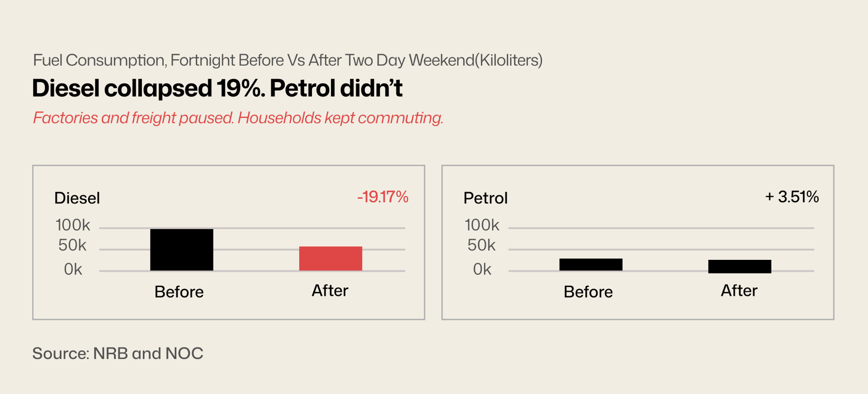This screenshot has width=868, height=394.
Task: Click the After label under Petrol chart
Action: pyautogui.click(x=739, y=291)
